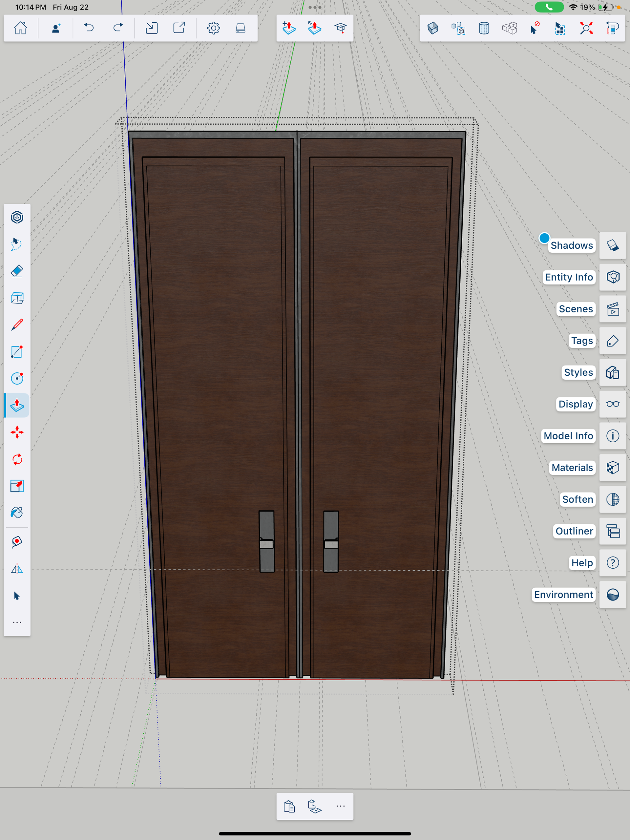Toggle the Shadows panel
630x840 pixels.
tap(613, 245)
